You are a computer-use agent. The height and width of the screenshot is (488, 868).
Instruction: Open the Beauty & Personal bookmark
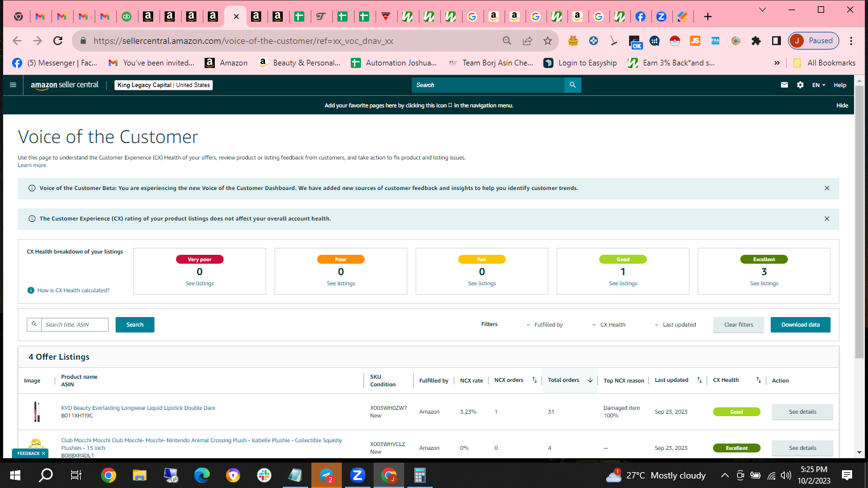pos(299,63)
